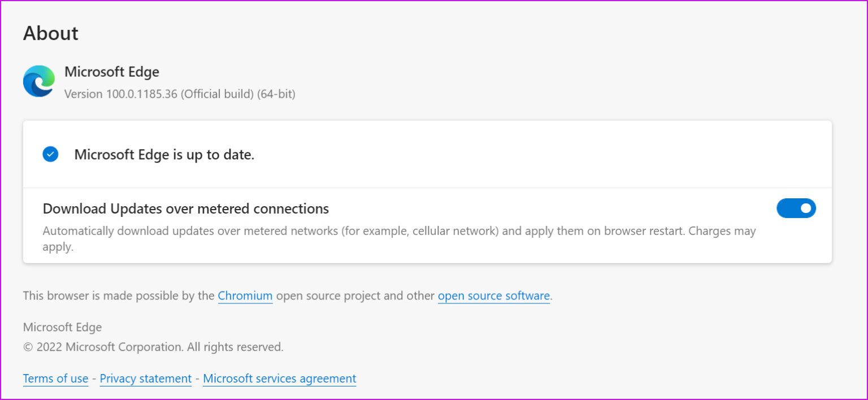Click the up-to-date confirmation badge
The width and height of the screenshot is (868, 400).
click(x=50, y=154)
